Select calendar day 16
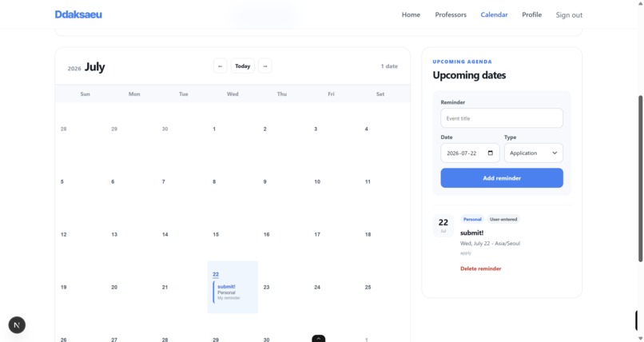 266,235
